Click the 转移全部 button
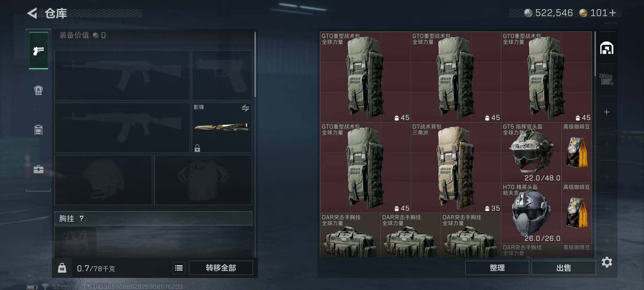644x290 pixels. pyautogui.click(x=221, y=268)
